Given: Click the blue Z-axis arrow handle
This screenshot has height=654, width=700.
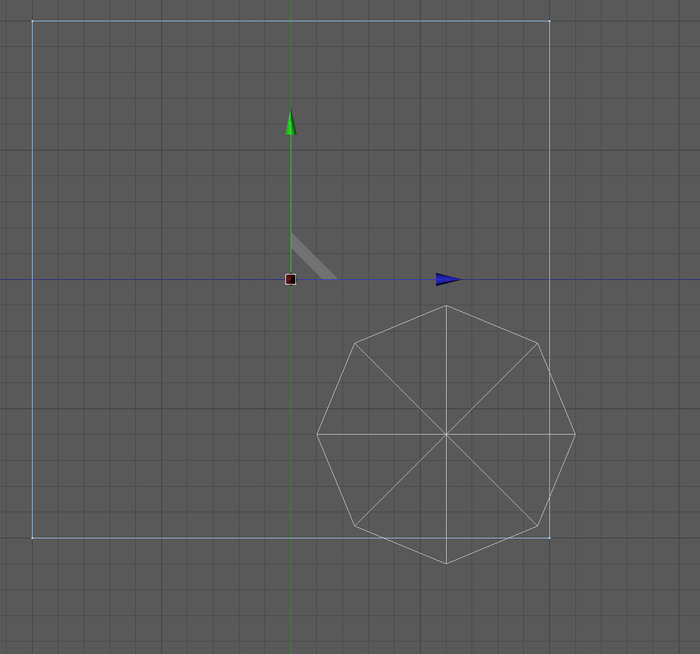Looking at the screenshot, I should (x=448, y=279).
